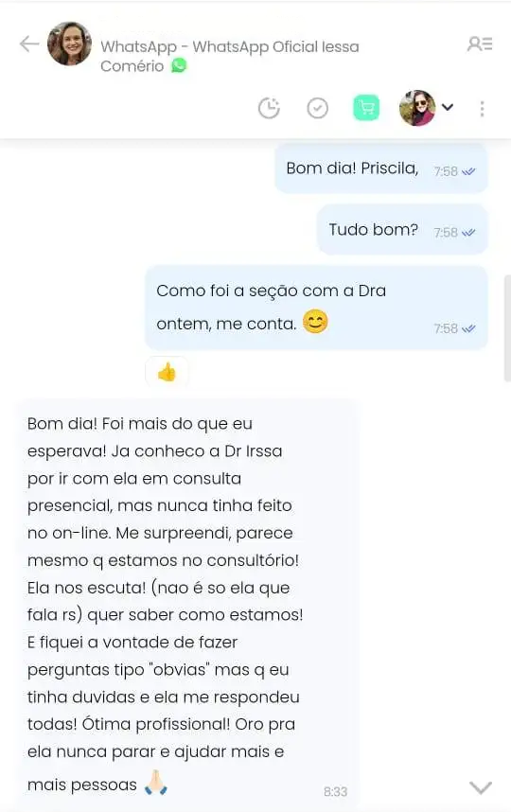This screenshot has width=511, height=812.
Task: Click the thumbs up reaction
Action: click(167, 372)
